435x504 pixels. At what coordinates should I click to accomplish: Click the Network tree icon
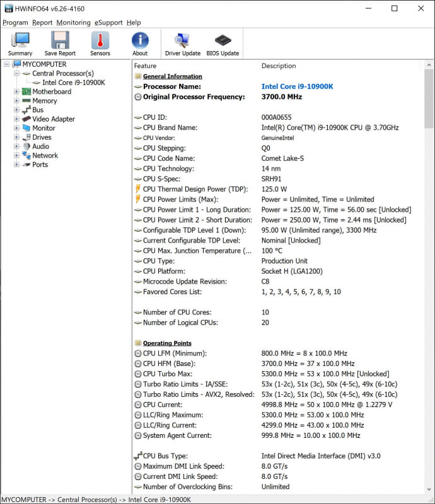[26, 155]
